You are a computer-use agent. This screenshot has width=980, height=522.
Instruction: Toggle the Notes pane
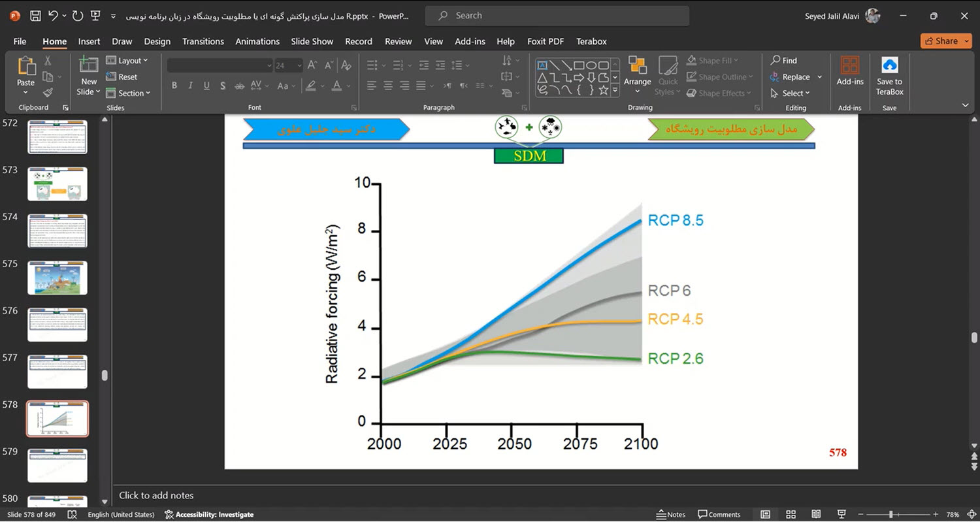[x=671, y=514]
